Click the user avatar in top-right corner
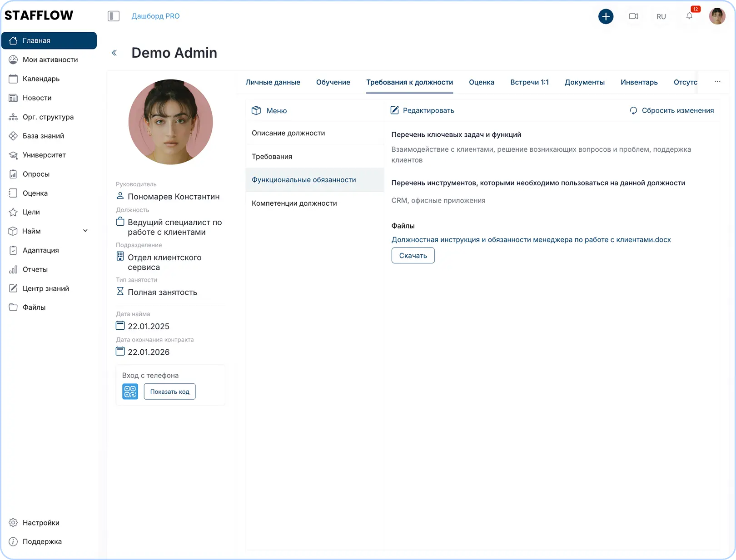Viewport: 736px width, 560px height. 717,16
